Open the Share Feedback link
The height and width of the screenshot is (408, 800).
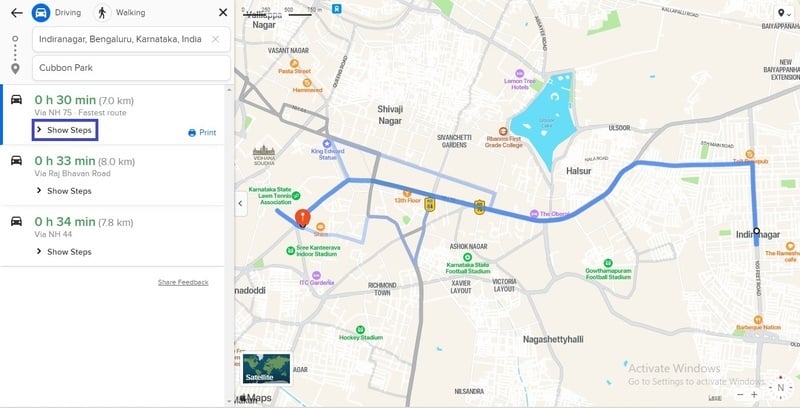click(183, 282)
